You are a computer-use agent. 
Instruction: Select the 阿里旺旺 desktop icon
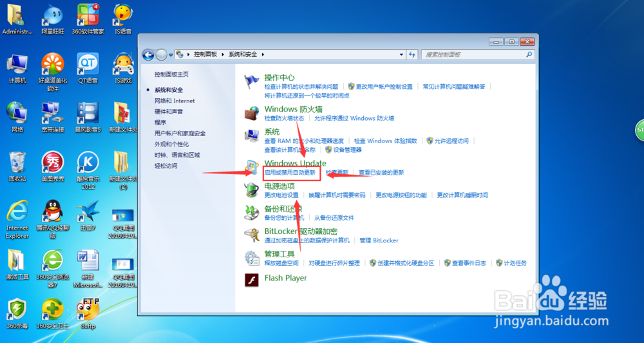coord(53,19)
